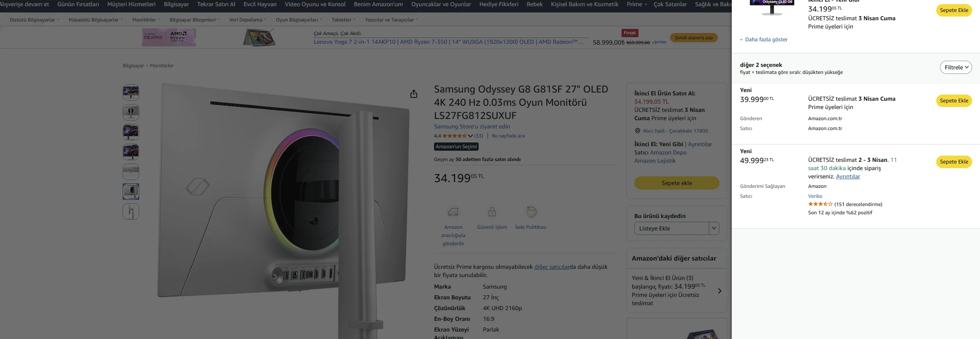This screenshot has height=339, width=980.
Task: Open Video Oyunu ve Konsol category
Action: pyautogui.click(x=315, y=4)
